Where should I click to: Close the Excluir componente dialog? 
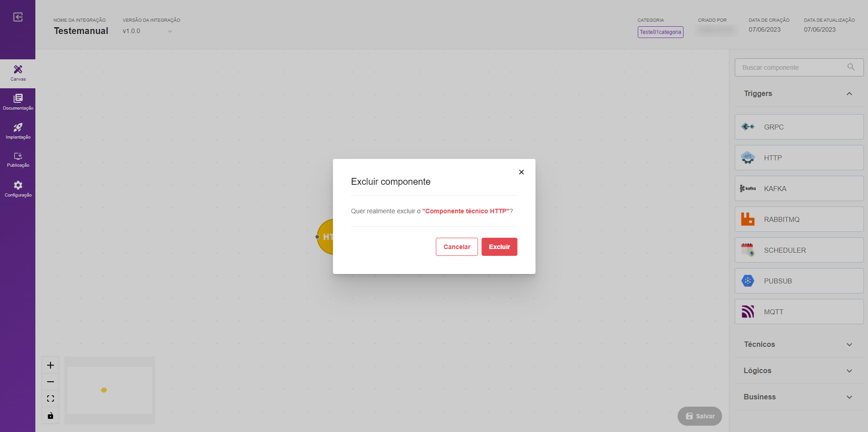(521, 172)
